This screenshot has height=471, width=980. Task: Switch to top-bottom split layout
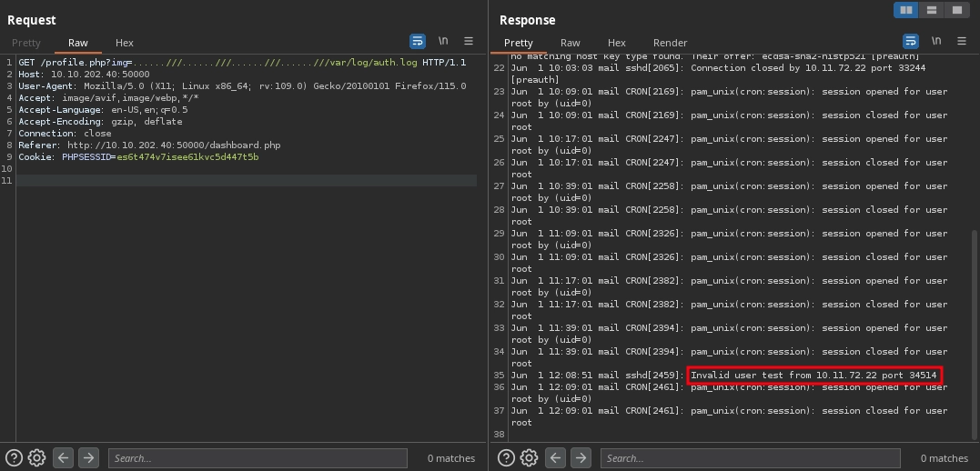931,10
